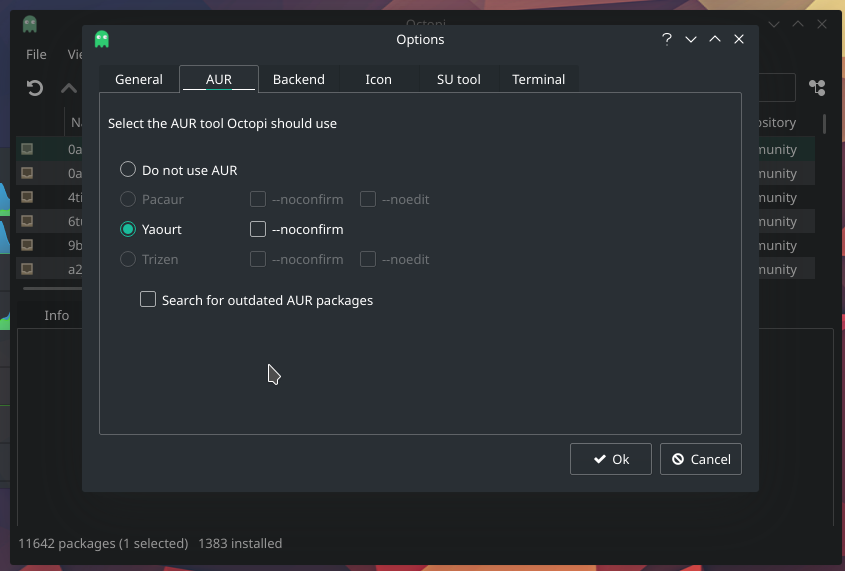Click the groups tree icon in Octopi window
Screen dimensions: 845x571
click(817, 88)
